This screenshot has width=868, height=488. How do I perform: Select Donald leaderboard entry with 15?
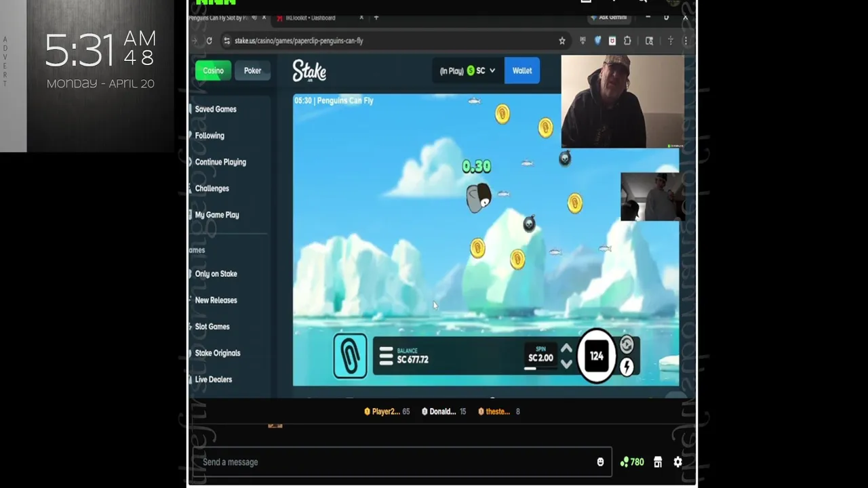point(444,411)
